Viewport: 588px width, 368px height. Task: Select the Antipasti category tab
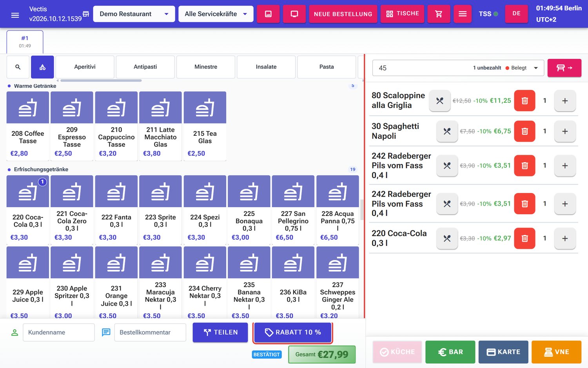click(x=145, y=67)
